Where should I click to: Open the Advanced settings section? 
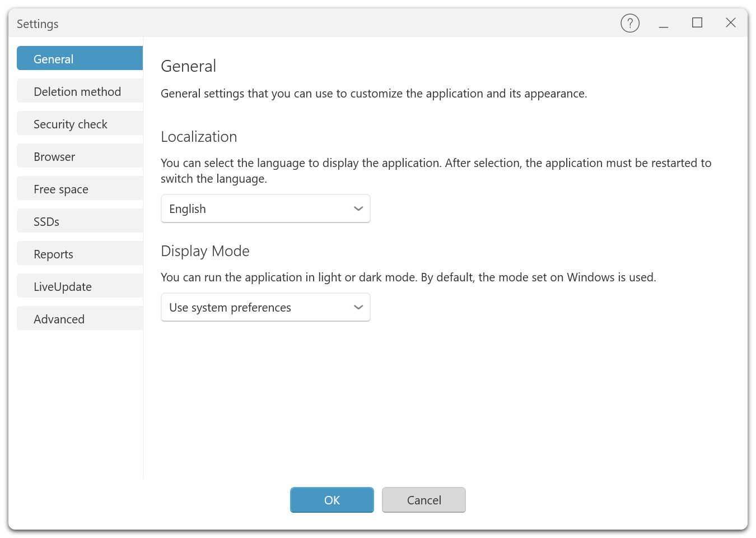pos(80,319)
